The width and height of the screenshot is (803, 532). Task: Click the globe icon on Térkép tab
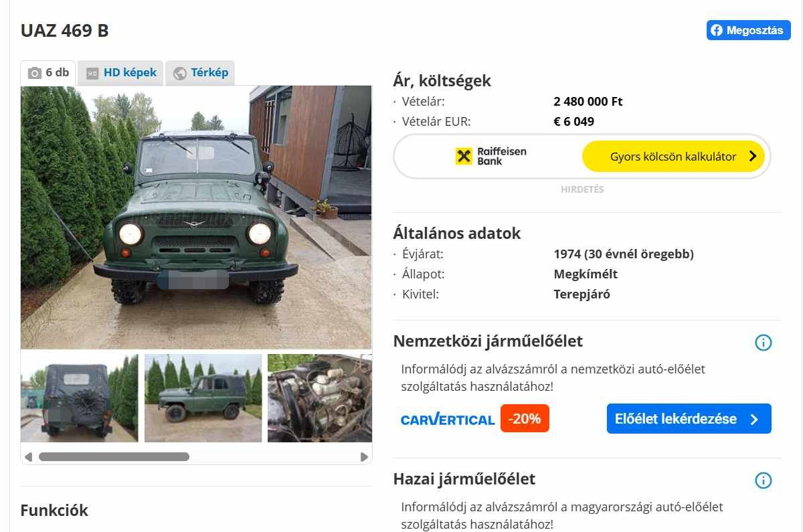click(x=179, y=74)
